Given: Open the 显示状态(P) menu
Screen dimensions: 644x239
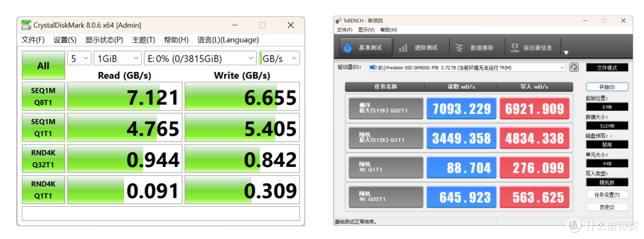Looking at the screenshot, I should click(104, 40).
